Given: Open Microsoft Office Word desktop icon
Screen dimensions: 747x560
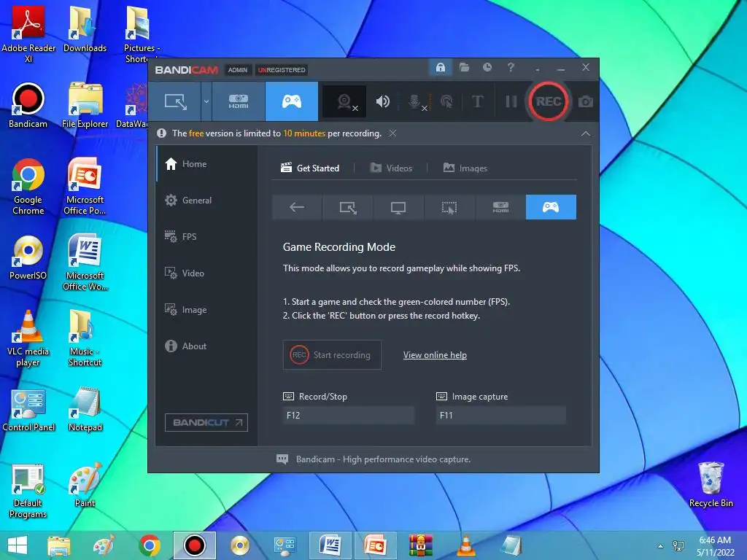Looking at the screenshot, I should 85,262.
